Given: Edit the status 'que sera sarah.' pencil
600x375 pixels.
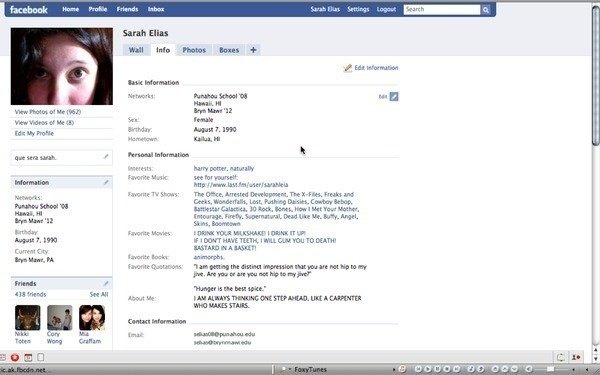Looking at the screenshot, I should (106, 157).
